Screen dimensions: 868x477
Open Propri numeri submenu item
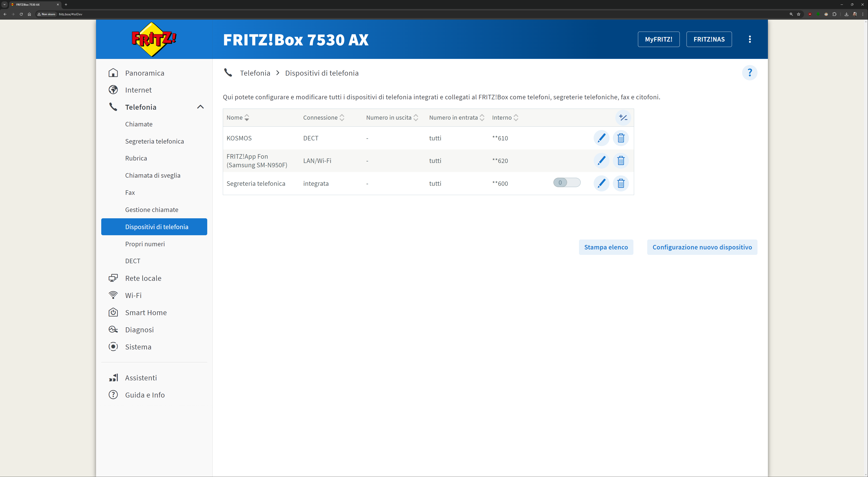coord(145,244)
